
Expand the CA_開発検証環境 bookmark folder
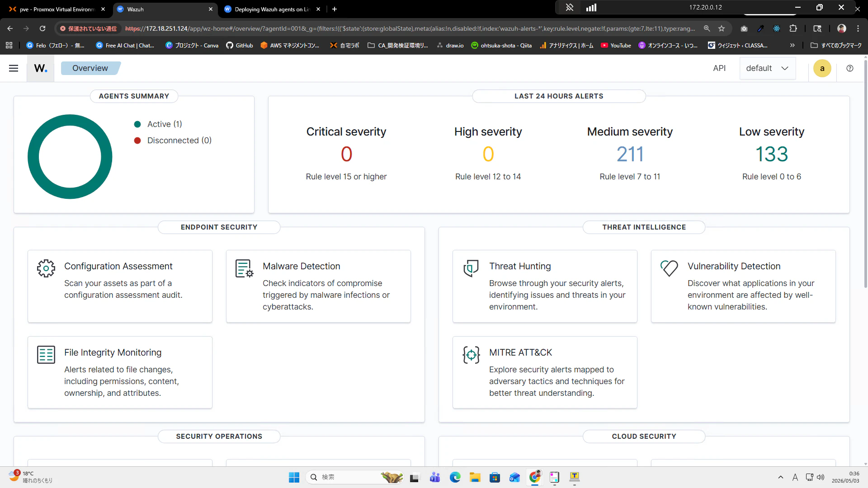pyautogui.click(x=398, y=45)
